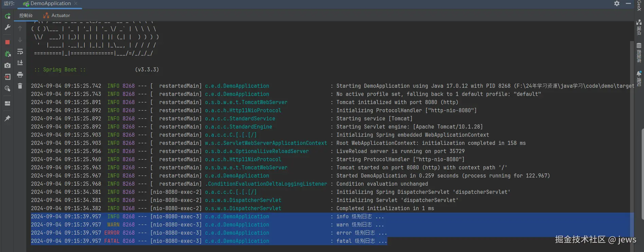
Task: Open the GeeX side panel
Action: click(639, 6)
